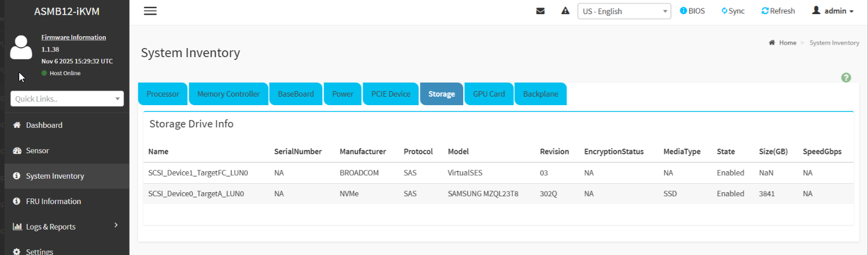Switch to the Memory Controller tab
The image size is (868, 255).
tap(228, 94)
